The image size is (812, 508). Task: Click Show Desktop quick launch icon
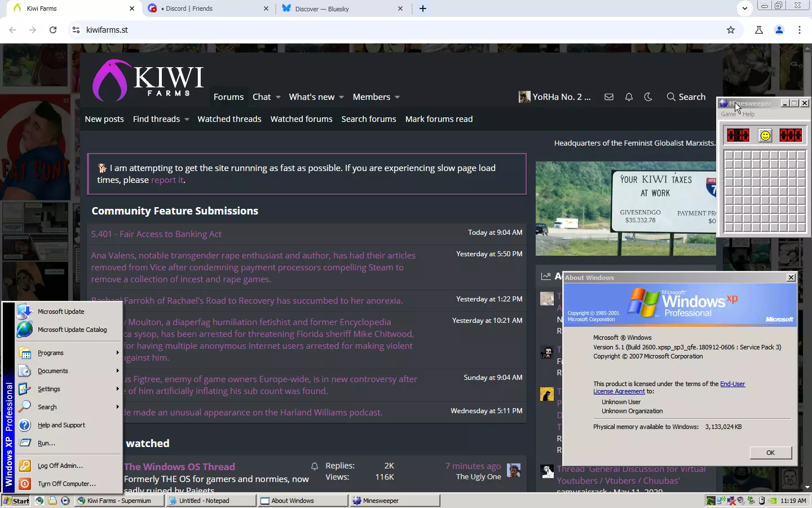click(52, 501)
